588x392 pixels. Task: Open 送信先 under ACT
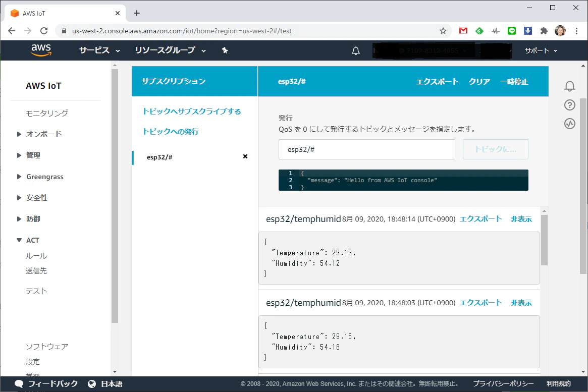coord(36,270)
